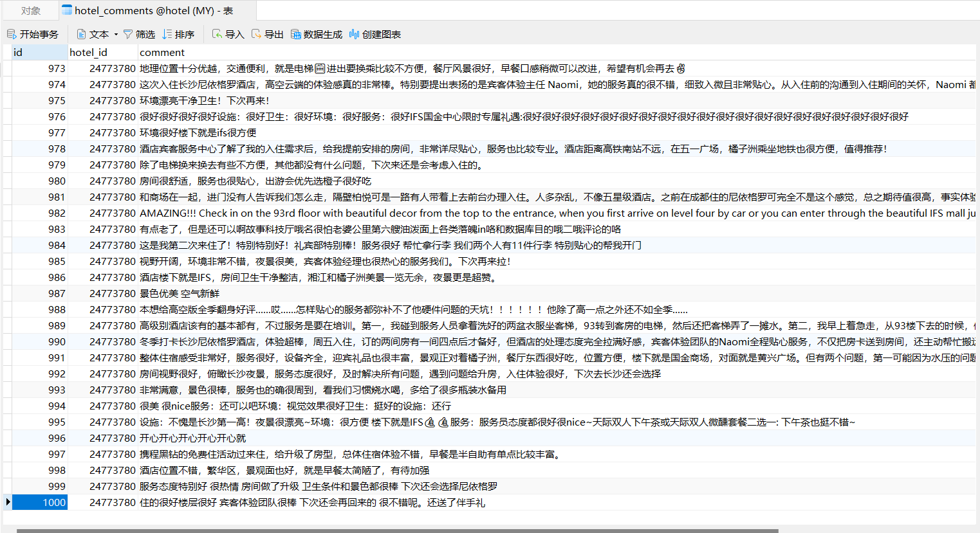This screenshot has height=533, width=980.
Task: Click the comment beginning '很美 很nice服务'
Action: coord(295,406)
